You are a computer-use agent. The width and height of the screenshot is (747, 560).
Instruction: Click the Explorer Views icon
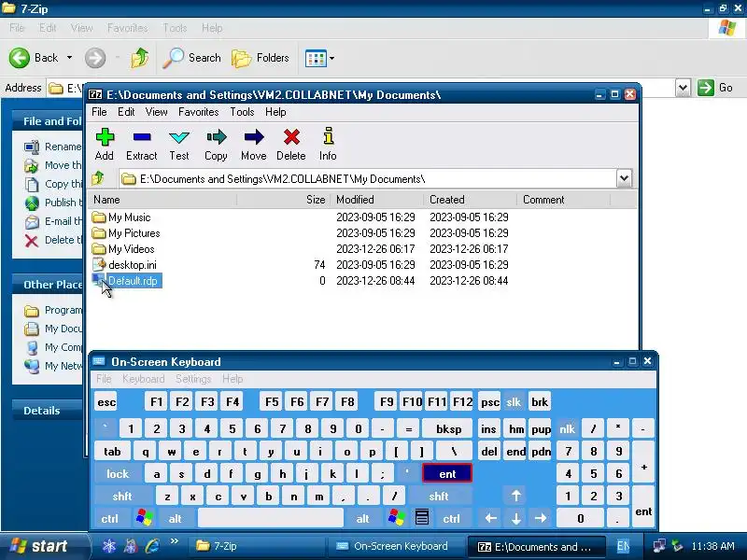[316, 59]
